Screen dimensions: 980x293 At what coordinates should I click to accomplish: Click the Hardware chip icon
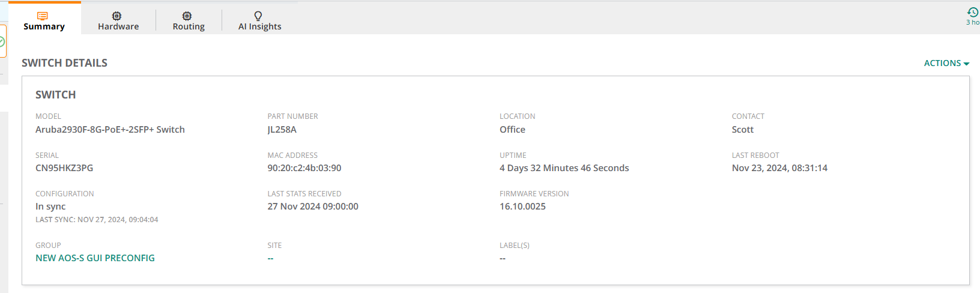pyautogui.click(x=117, y=16)
